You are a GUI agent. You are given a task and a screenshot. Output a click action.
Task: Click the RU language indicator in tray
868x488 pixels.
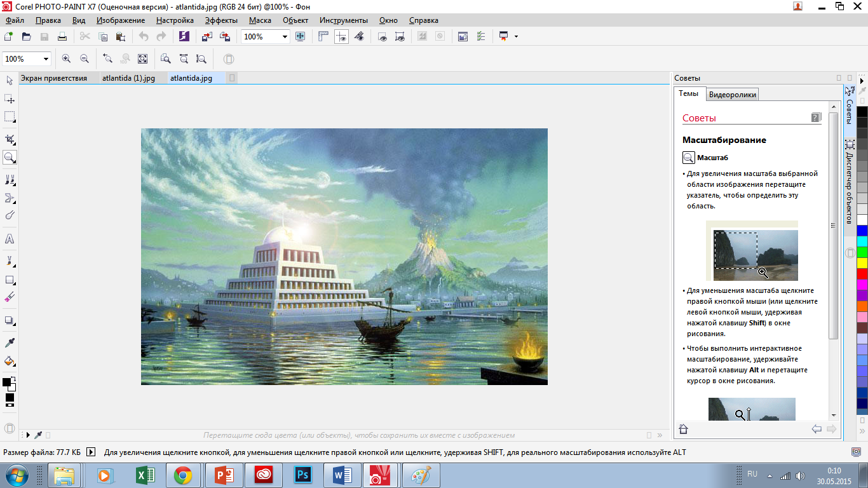click(x=752, y=474)
